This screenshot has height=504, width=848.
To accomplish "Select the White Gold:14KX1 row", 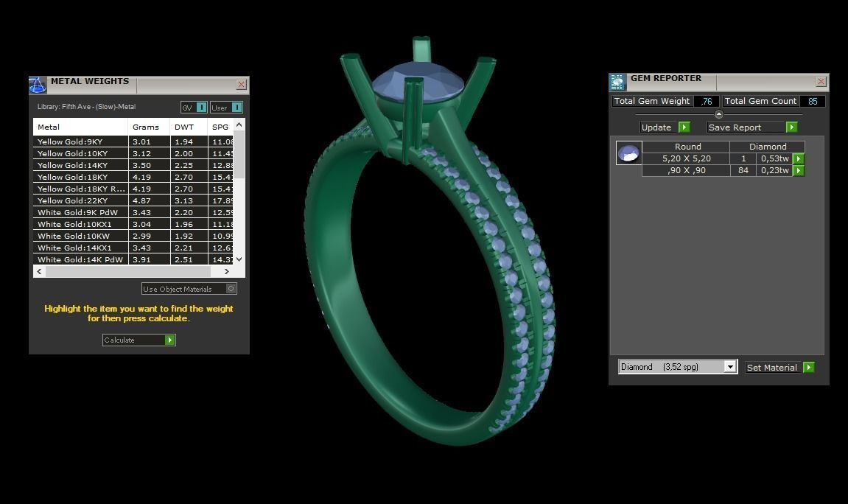I will tap(133, 248).
